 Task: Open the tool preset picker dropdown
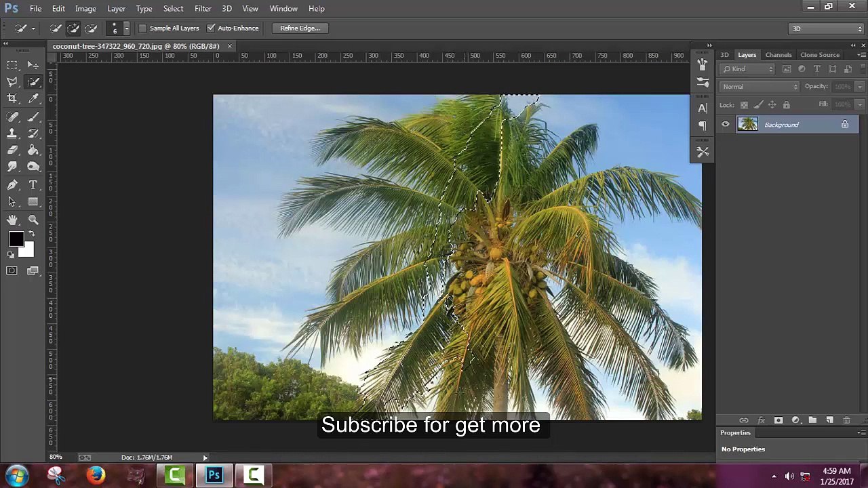[33, 28]
